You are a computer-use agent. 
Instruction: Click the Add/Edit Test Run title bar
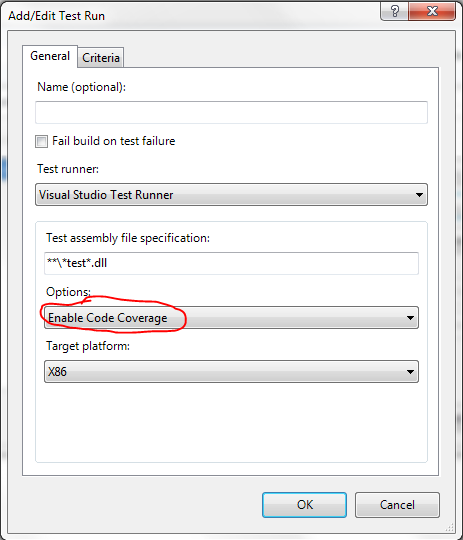[193, 15]
